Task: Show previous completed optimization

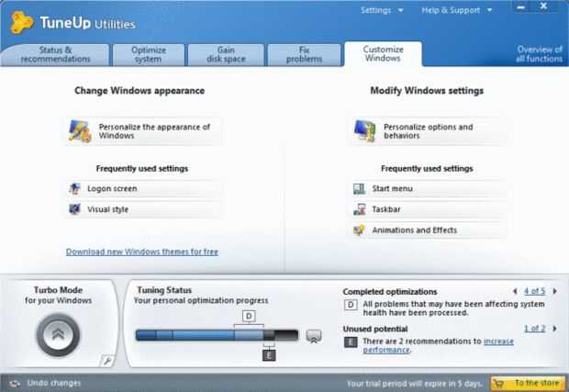Action: pyautogui.click(x=515, y=291)
